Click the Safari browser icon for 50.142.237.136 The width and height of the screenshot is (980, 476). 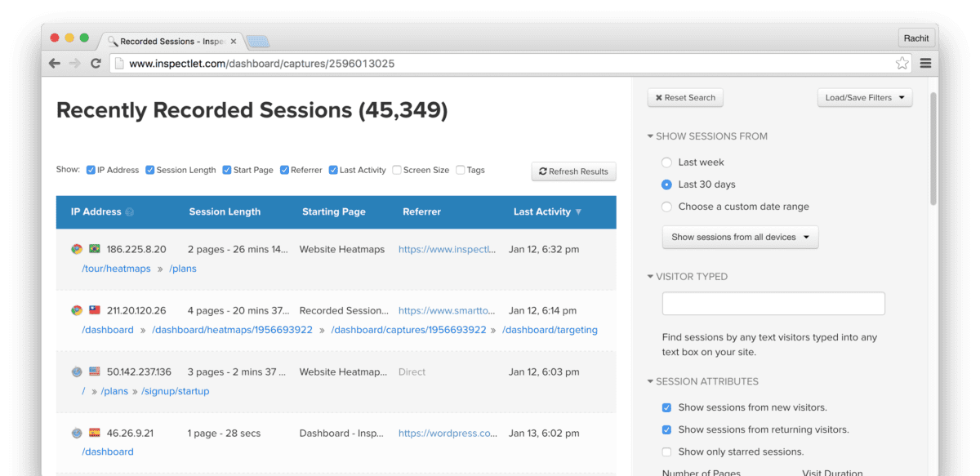[77, 371]
